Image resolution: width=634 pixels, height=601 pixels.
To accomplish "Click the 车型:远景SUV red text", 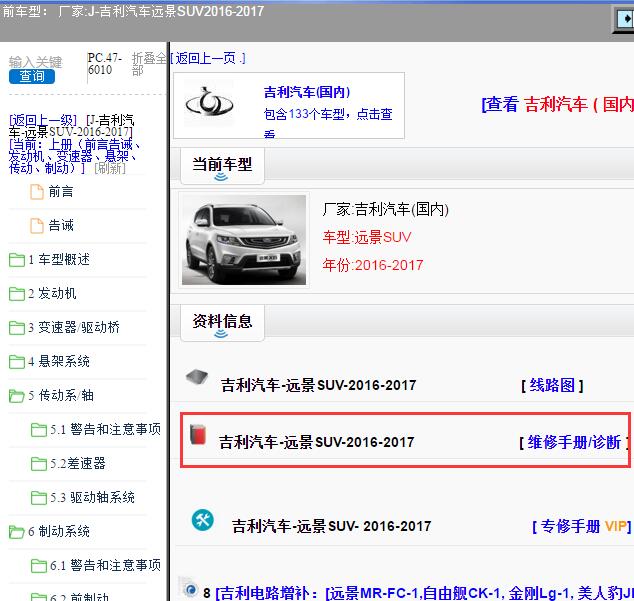I will (367, 237).
